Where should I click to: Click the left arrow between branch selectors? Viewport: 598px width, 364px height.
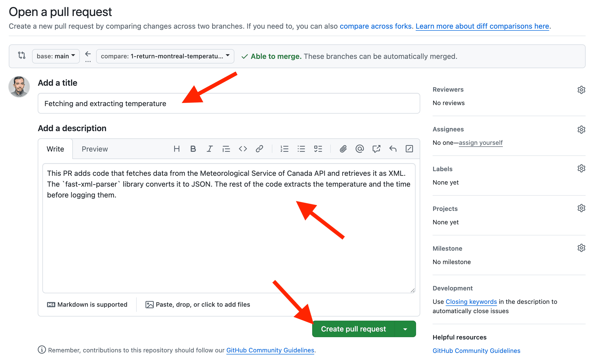[x=88, y=54]
